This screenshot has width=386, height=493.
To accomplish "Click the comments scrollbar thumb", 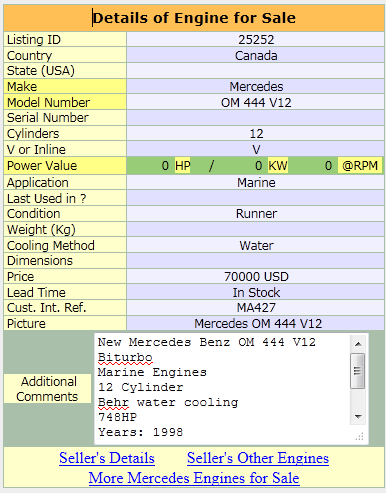I will coord(358,371).
